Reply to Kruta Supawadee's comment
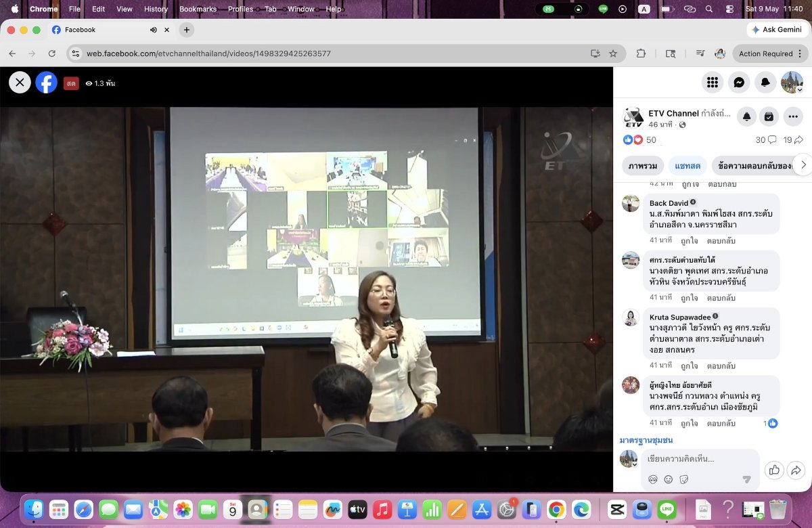The height and width of the screenshot is (528, 812). tap(722, 366)
